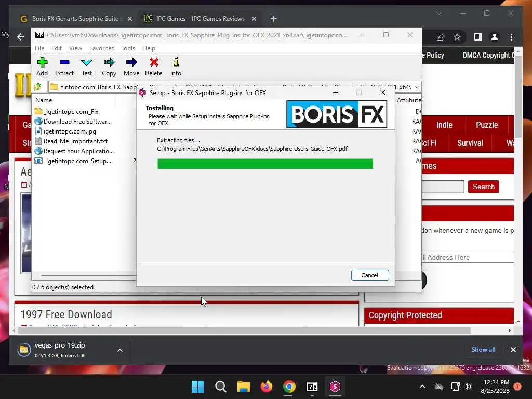Open Chrome tab search chevron
Screen dimensions: 532x399
click(438, 13)
